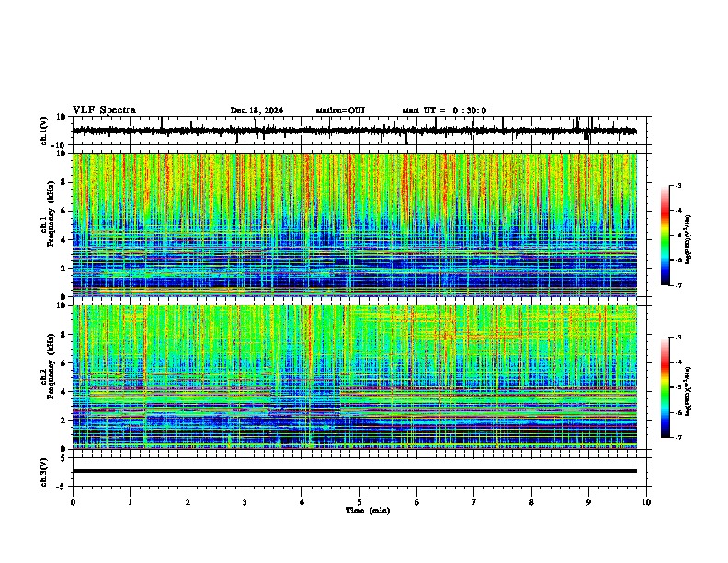This screenshot has width=728, height=563.
Task: Click the "ch.1(V)" waveform axis label
Action: pyautogui.click(x=44, y=131)
